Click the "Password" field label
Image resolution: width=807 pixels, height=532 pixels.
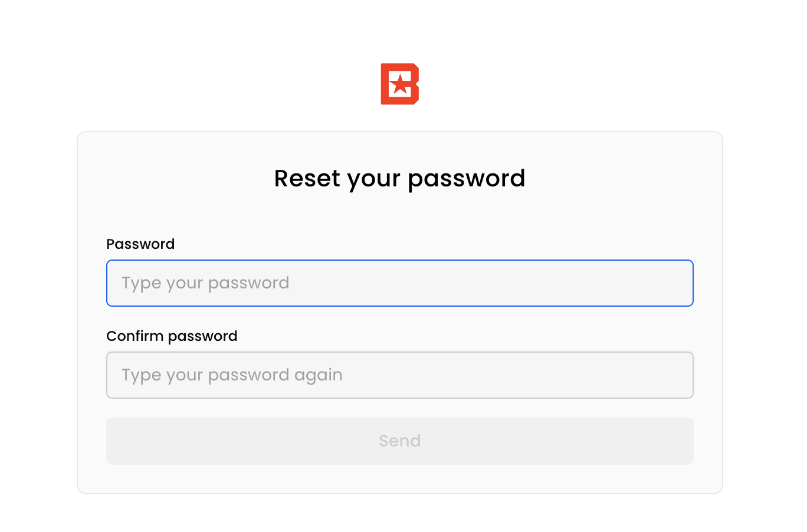click(x=140, y=244)
